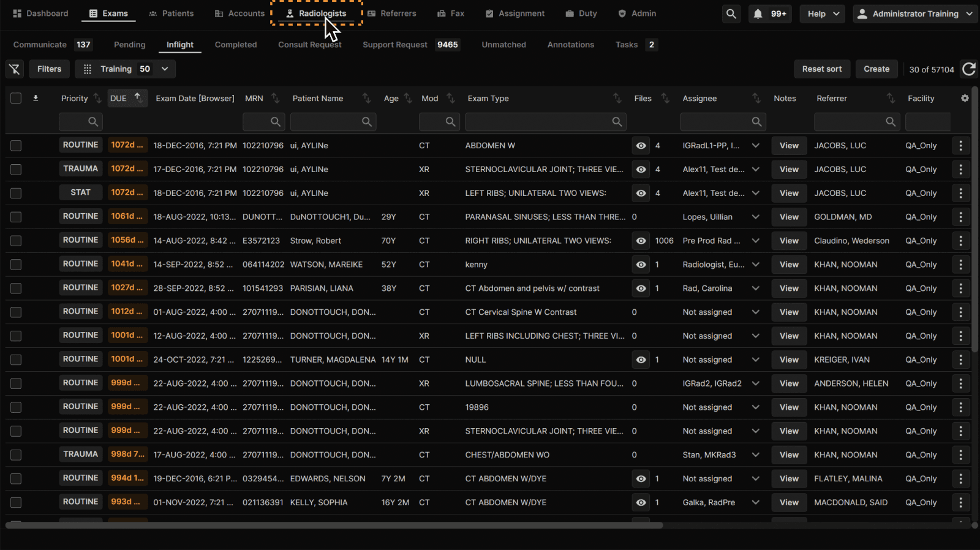Open the Administrator Training user menu
This screenshot has height=550, width=980.
pos(915,13)
